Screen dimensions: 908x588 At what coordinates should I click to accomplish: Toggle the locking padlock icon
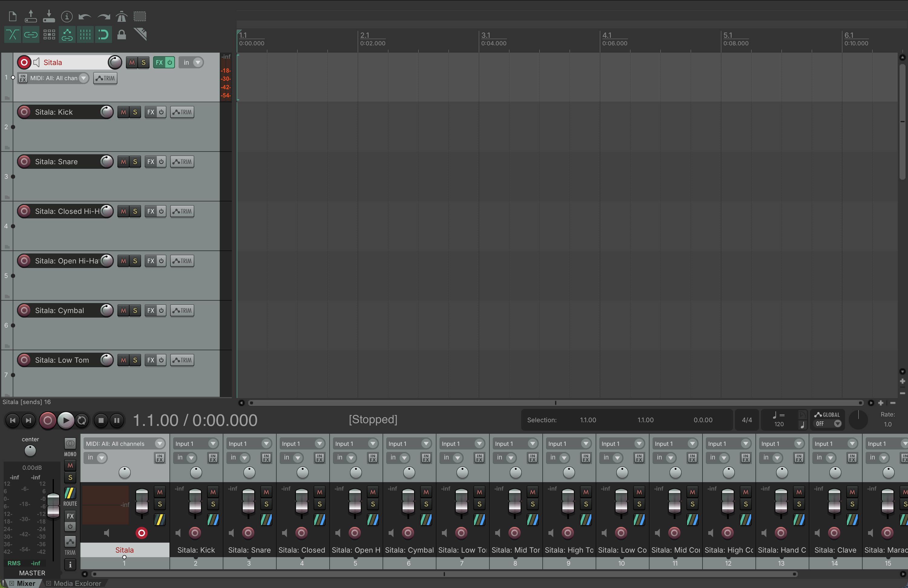[122, 35]
